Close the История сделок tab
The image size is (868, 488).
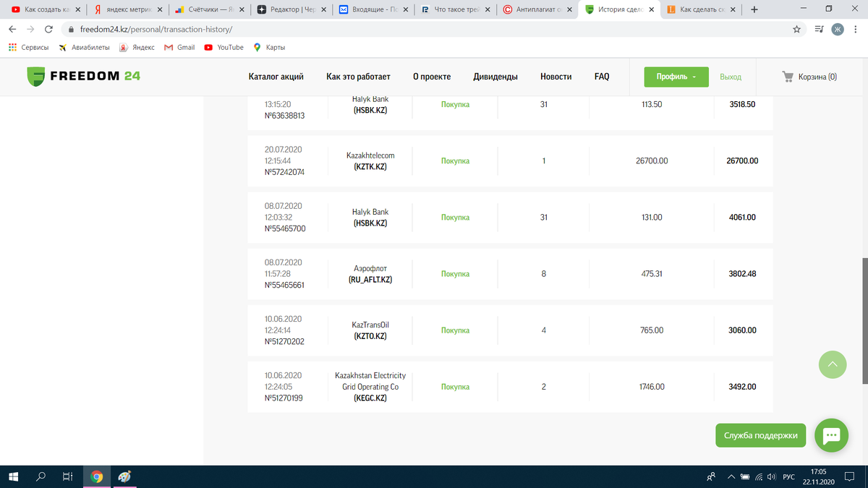point(653,10)
